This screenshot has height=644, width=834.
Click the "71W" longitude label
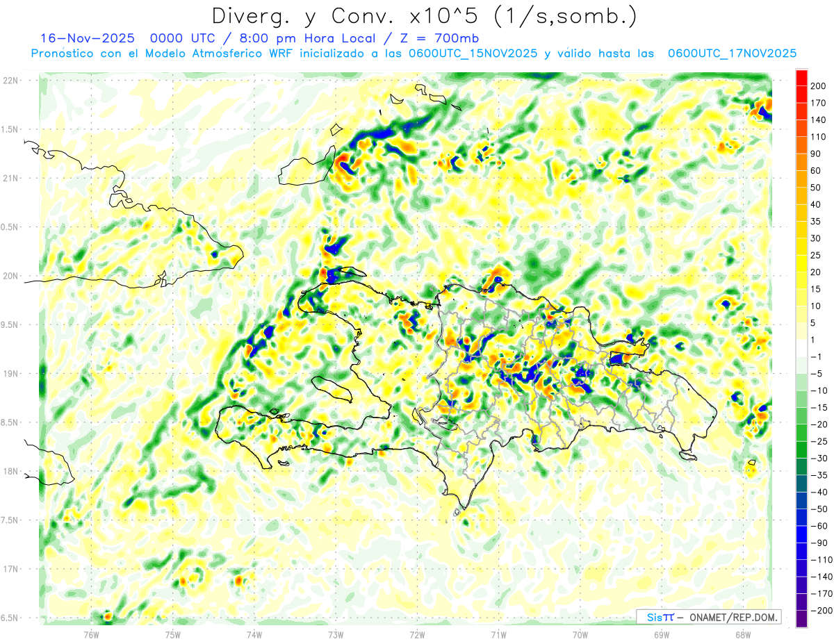(x=498, y=635)
